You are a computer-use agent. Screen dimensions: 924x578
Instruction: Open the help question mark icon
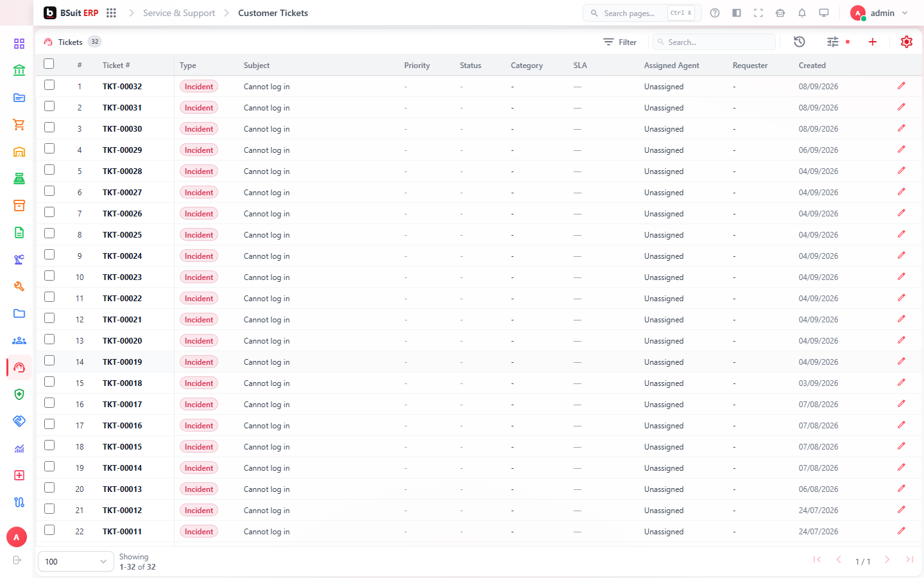point(715,13)
